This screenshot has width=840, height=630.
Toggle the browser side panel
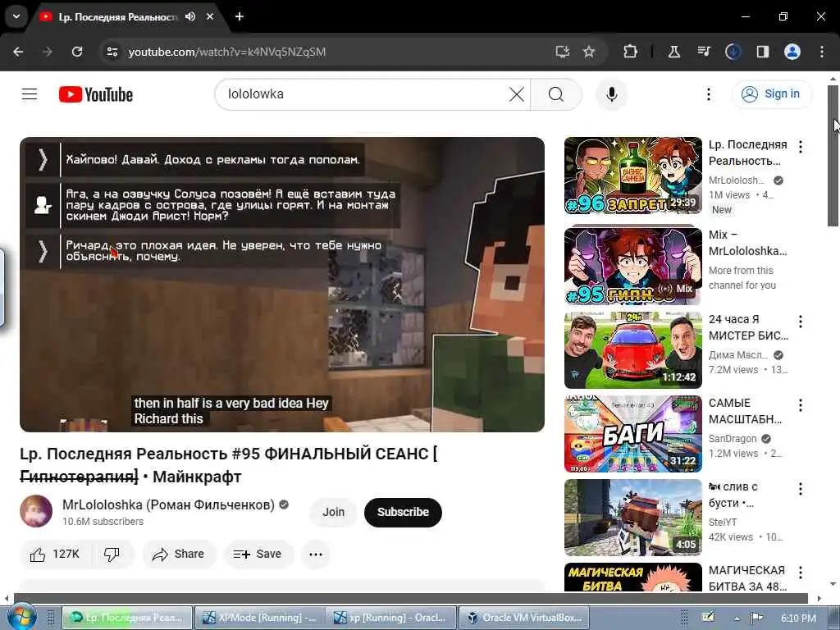click(762, 52)
